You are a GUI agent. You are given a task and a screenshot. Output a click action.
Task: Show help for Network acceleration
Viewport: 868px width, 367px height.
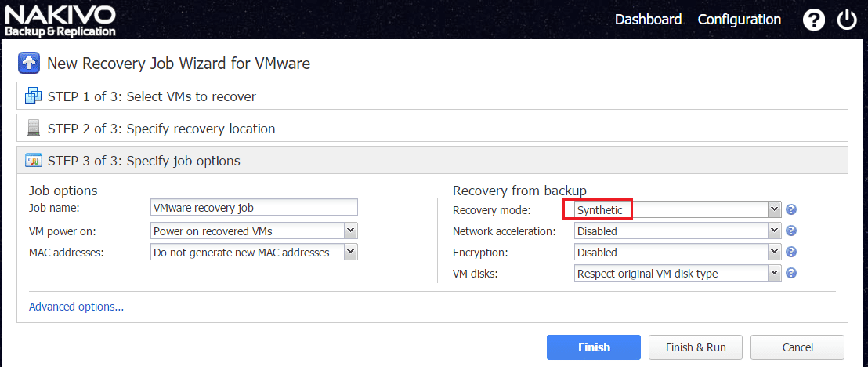(x=791, y=231)
